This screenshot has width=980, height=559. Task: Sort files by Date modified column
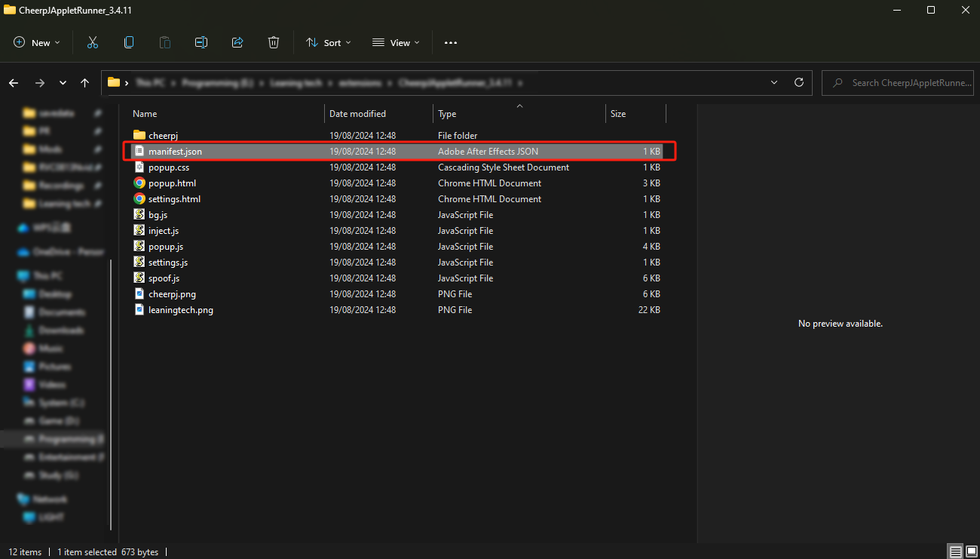pyautogui.click(x=357, y=114)
